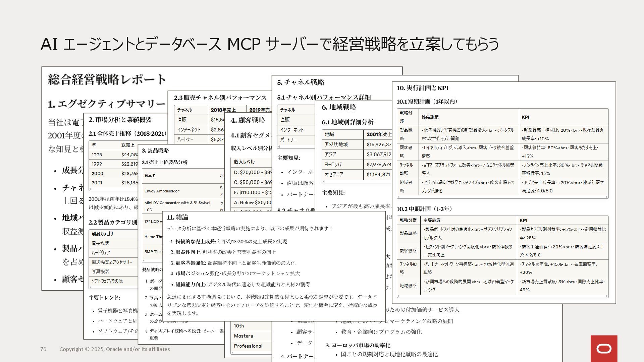Click the 10. 実行計画とKPI heading
Image resolution: width=644 pixels, height=362 pixels.
[422, 88]
